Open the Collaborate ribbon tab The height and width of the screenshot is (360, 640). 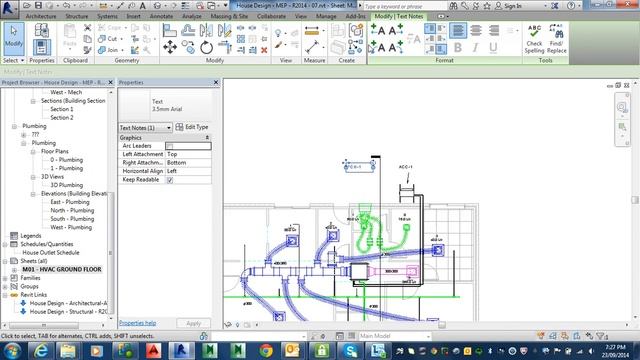[271, 16]
